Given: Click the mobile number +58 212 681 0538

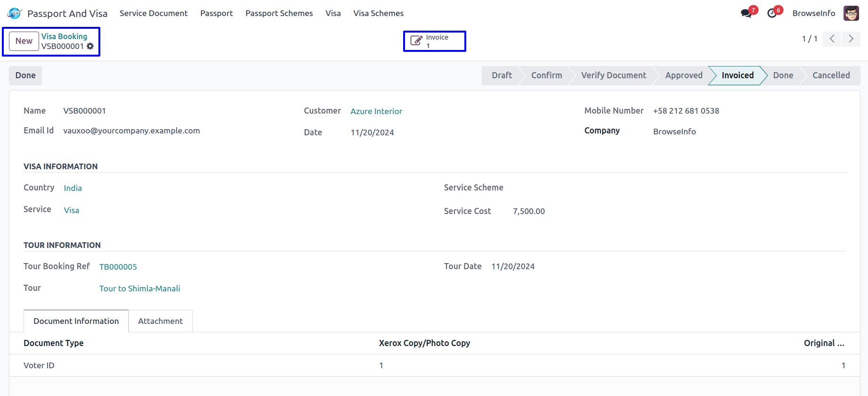Looking at the screenshot, I should [x=686, y=111].
